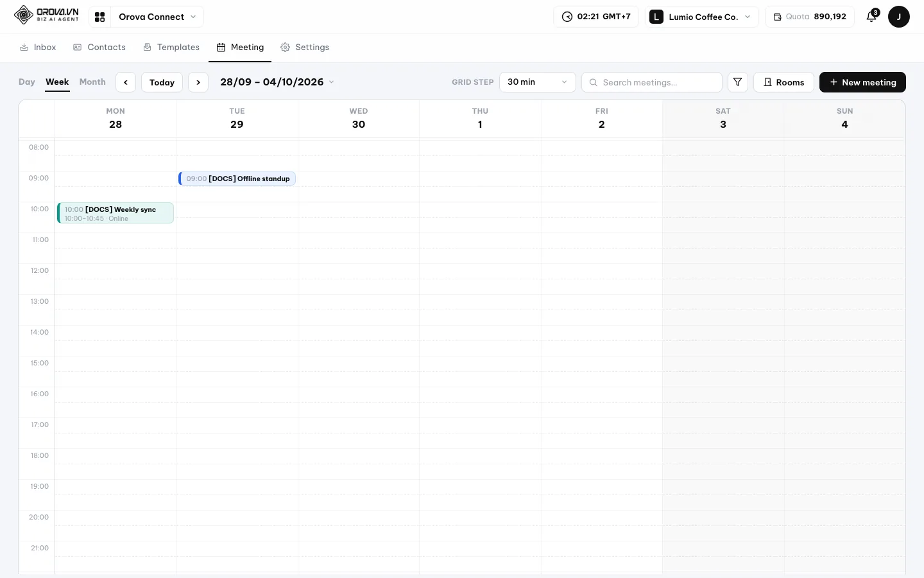924x578 pixels.
Task: Click the Contacts card icon
Action: (78, 48)
